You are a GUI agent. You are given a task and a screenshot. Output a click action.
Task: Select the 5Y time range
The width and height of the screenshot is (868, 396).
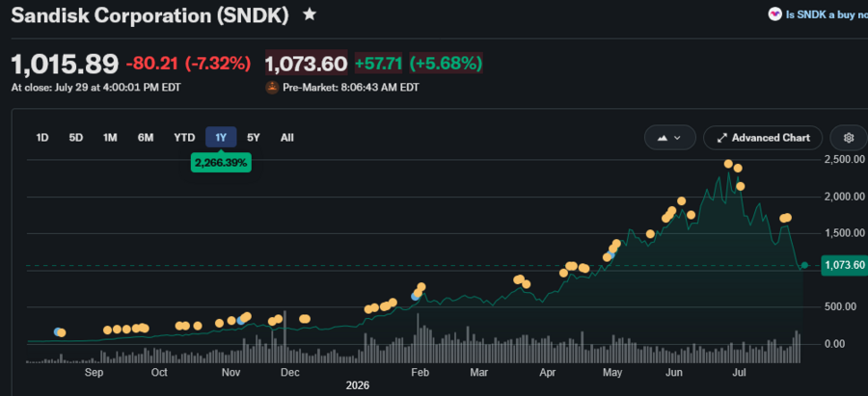253,138
